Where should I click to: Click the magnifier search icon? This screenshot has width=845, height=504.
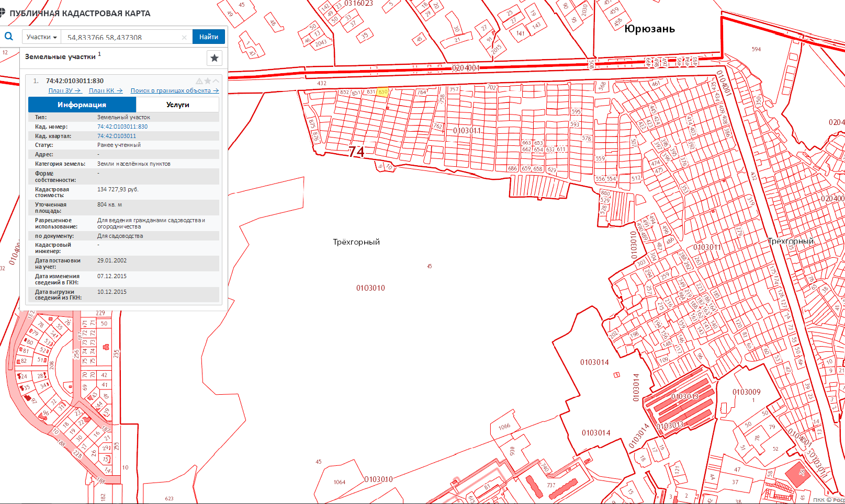pos(9,37)
